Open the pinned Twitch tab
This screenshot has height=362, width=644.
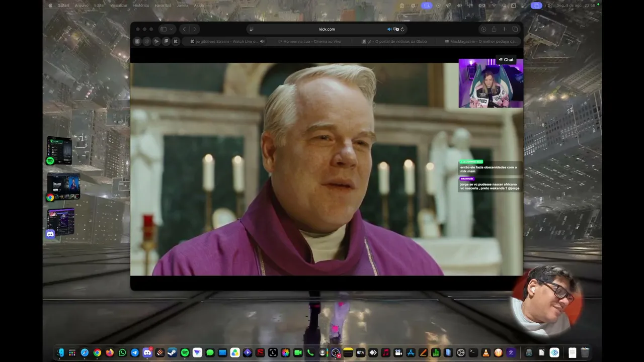point(166,41)
